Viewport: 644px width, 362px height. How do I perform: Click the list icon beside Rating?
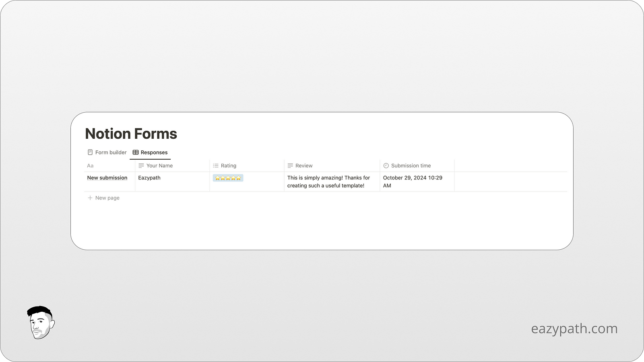coord(217,165)
